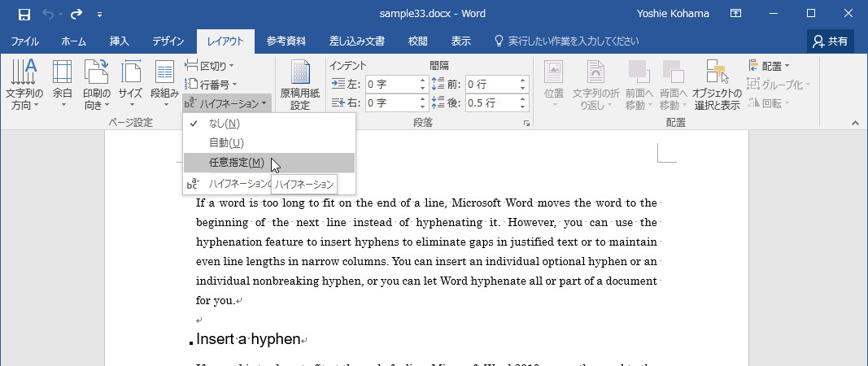
Task: Open the ファイル tab
Action: pyautogui.click(x=24, y=41)
